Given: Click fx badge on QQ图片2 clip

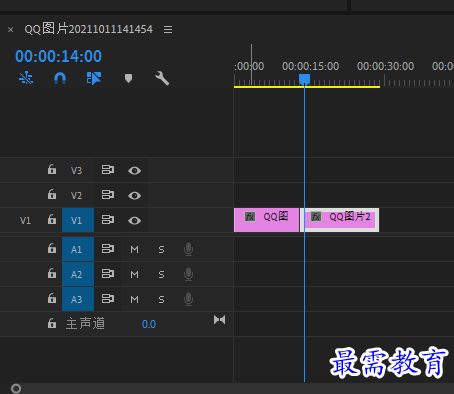Looking at the screenshot, I should (x=316, y=217).
